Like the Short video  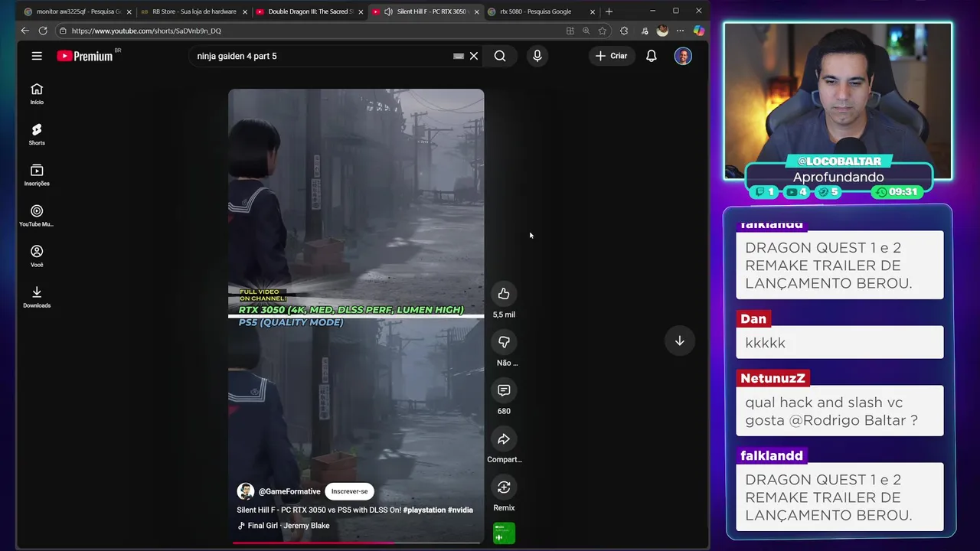(x=504, y=294)
